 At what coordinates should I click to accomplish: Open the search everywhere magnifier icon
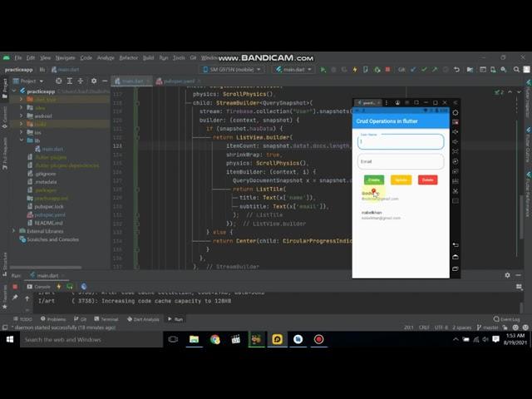516,70
